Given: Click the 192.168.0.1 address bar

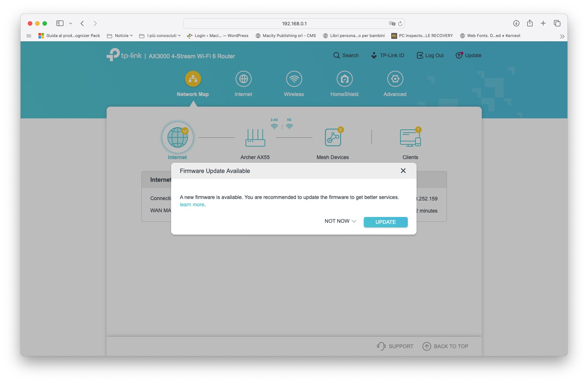Looking at the screenshot, I should [294, 23].
